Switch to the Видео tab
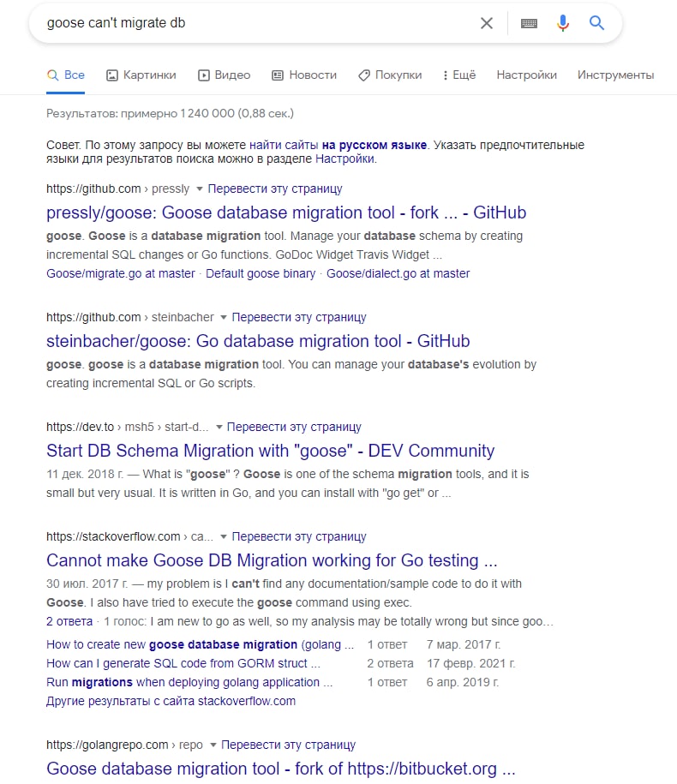 coord(224,75)
